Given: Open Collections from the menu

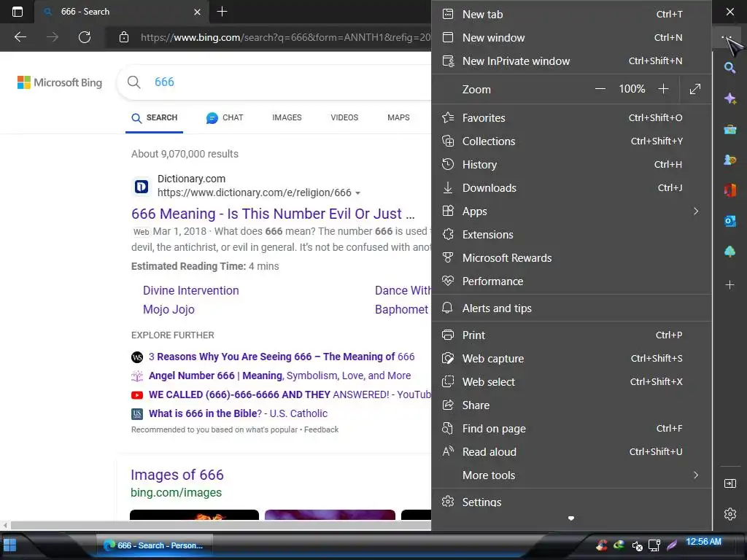Looking at the screenshot, I should pyautogui.click(x=571, y=141).
